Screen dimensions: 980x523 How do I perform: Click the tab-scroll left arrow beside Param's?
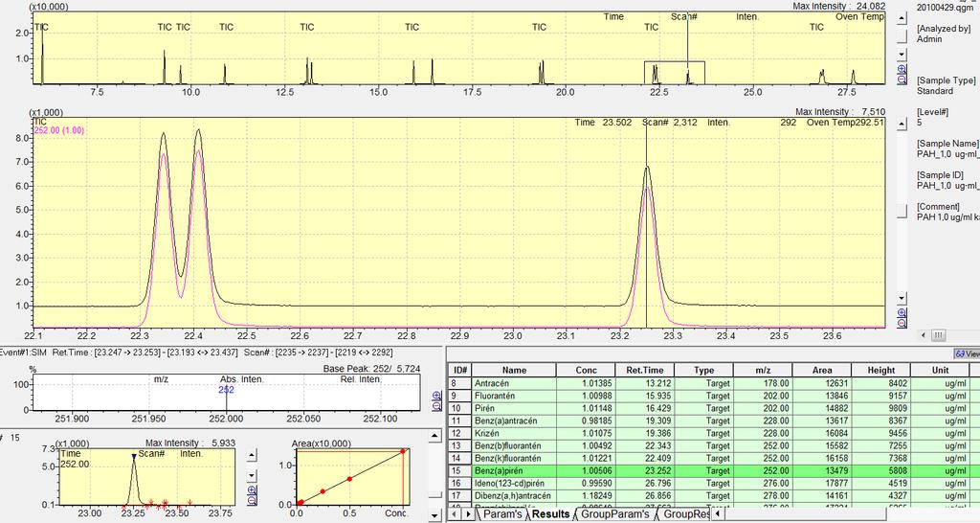(454, 514)
